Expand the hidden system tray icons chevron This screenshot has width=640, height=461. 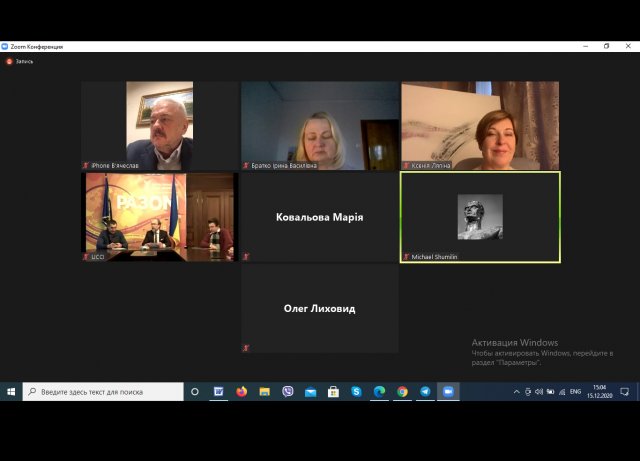coord(516,392)
